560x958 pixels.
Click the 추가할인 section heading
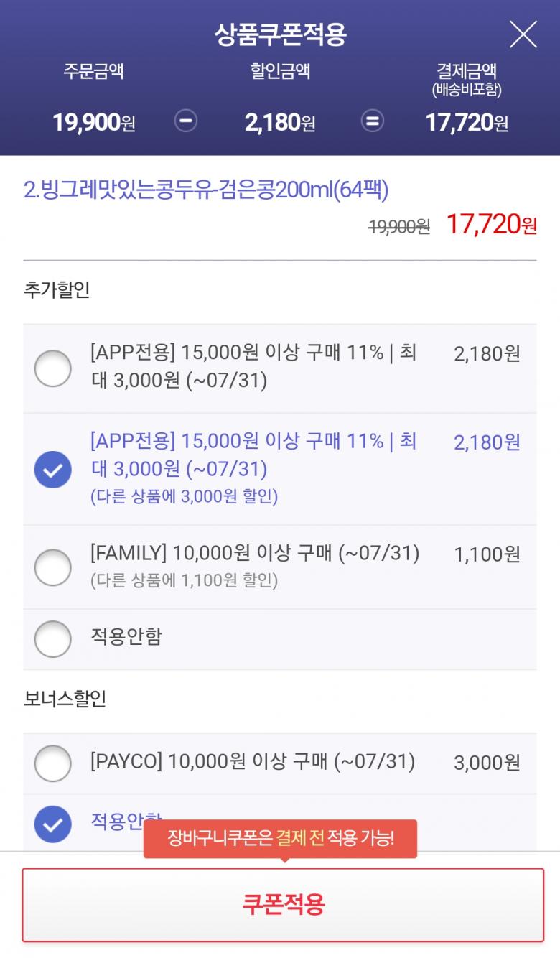(57, 290)
